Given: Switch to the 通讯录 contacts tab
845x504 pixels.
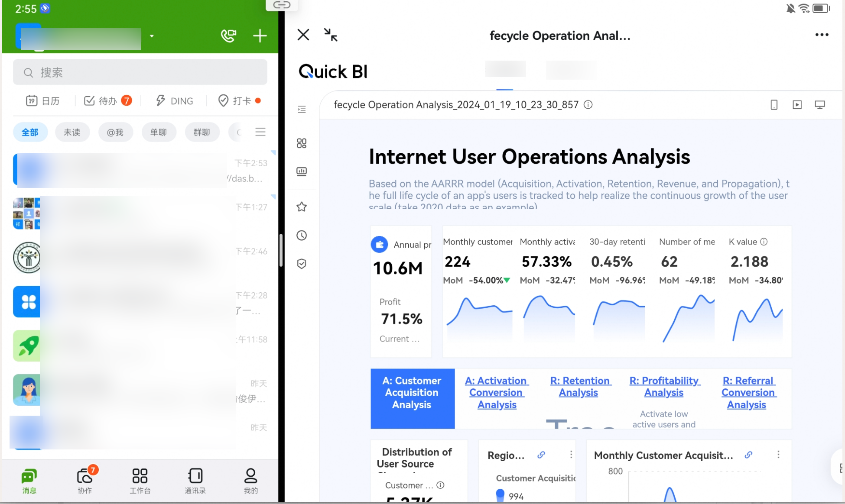Looking at the screenshot, I should click(x=195, y=481).
